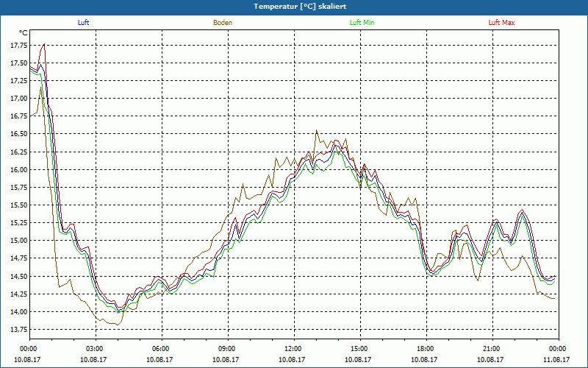The height and width of the screenshot is (368, 588).
Task: Click the 16,50 y-axis value
Action: click(19, 134)
